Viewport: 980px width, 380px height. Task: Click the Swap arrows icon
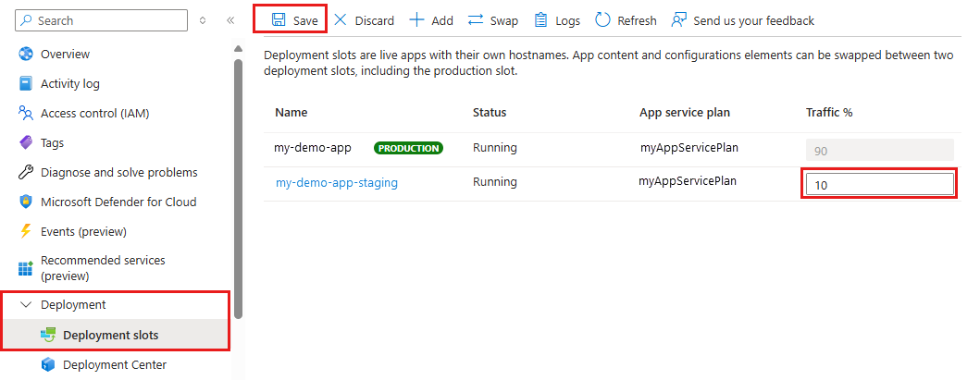[476, 20]
